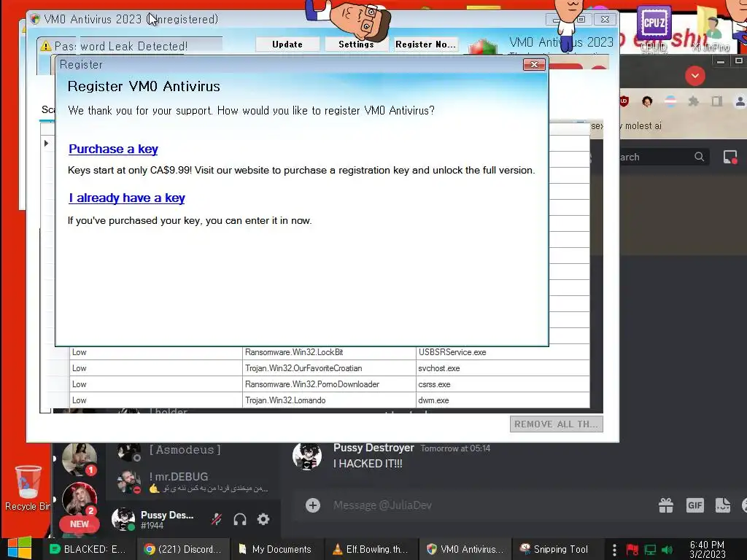
Task: Open Chrome extensions puzzle icon
Action: click(x=694, y=101)
